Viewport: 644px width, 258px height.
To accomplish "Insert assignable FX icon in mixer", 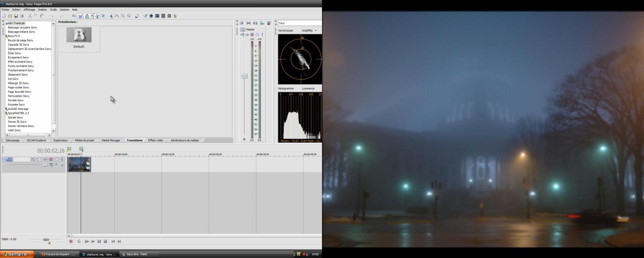I will (262, 23).
